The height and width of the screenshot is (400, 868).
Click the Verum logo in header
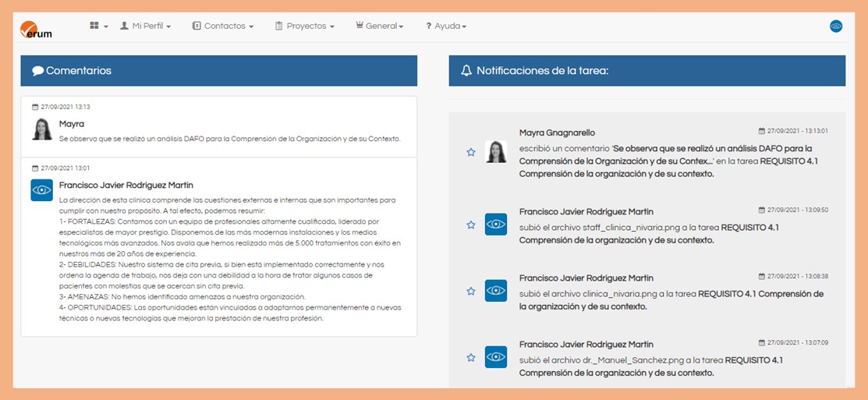(36, 29)
